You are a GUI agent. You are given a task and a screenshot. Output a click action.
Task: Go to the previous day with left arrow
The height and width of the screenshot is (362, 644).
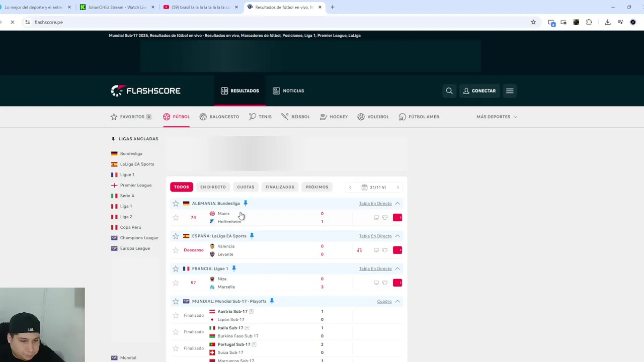(350, 187)
